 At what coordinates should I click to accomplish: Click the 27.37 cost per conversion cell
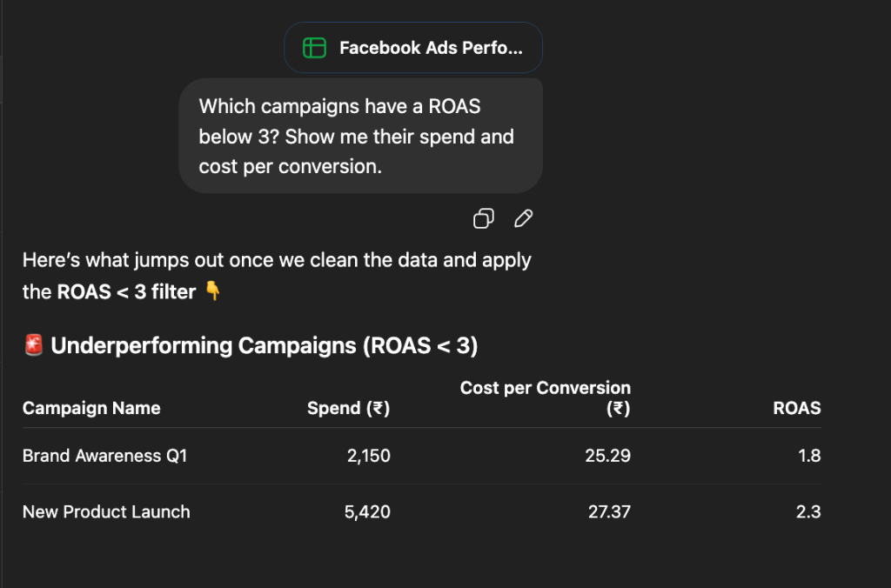pos(608,511)
